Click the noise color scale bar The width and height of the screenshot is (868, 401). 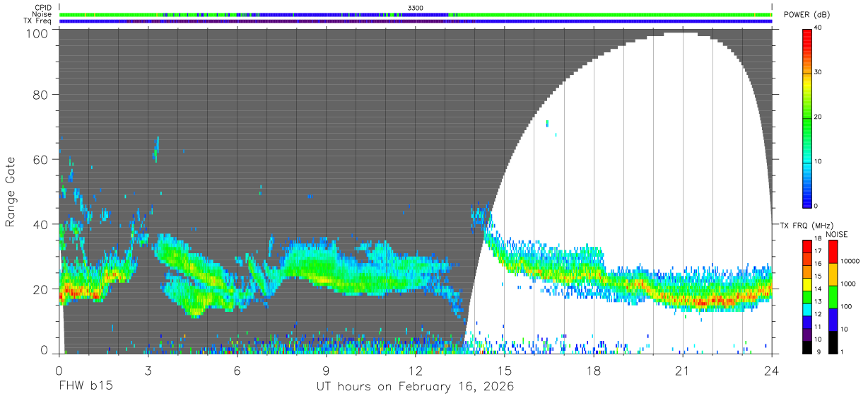[833, 297]
